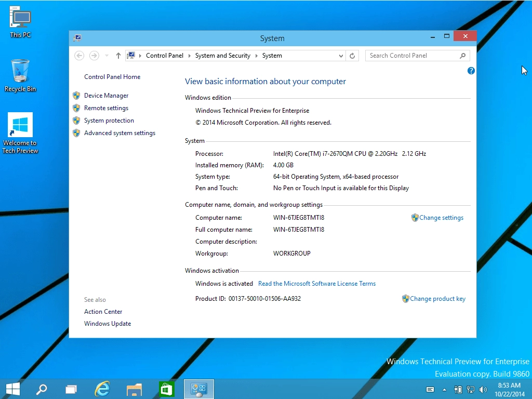
Task: Open Action Center link
Action: (103, 312)
